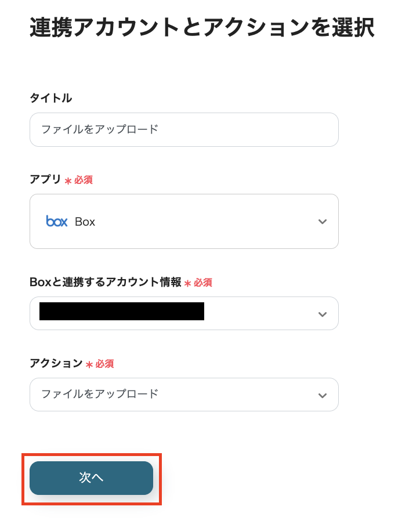Click the アプリ field label

[x=45, y=180]
